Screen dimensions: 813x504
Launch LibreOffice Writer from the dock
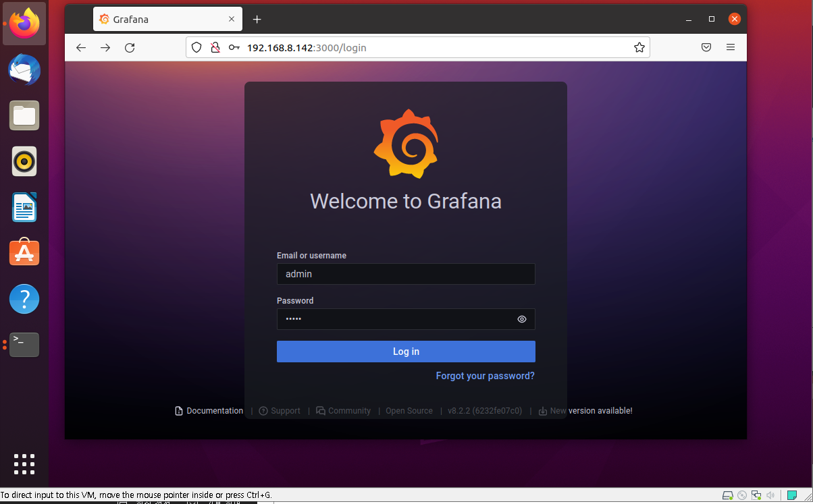[24, 207]
